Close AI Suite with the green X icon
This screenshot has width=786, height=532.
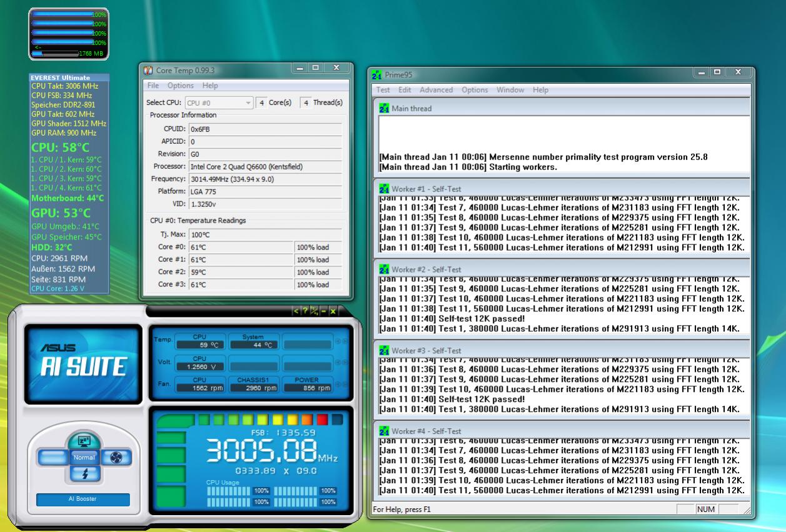(333, 311)
